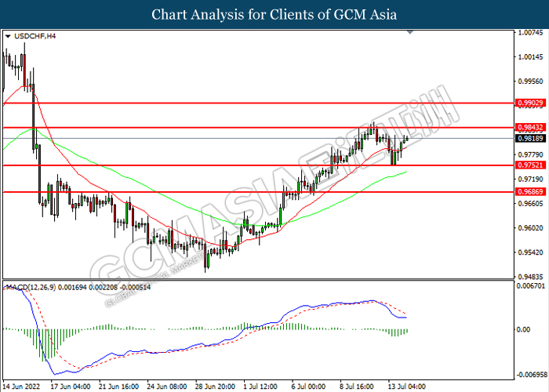The height and width of the screenshot is (392, 549).
Task: Click the MACD scale value 0.006701
Action: (531, 286)
